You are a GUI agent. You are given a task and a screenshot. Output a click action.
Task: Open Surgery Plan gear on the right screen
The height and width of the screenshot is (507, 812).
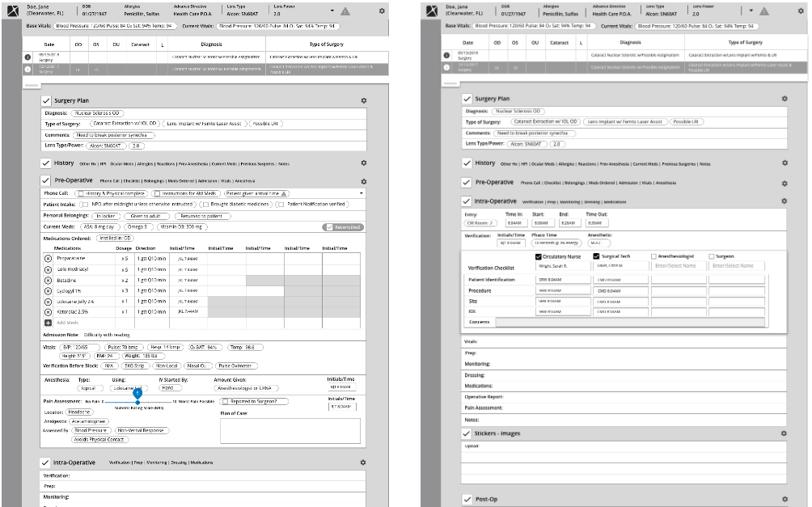(785, 99)
